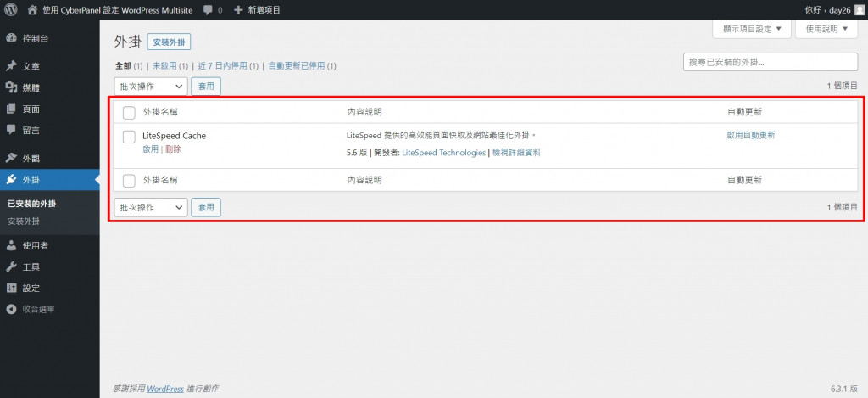868x398 pixels.
Task: Click 檢視詳細資料 link
Action: pos(516,153)
